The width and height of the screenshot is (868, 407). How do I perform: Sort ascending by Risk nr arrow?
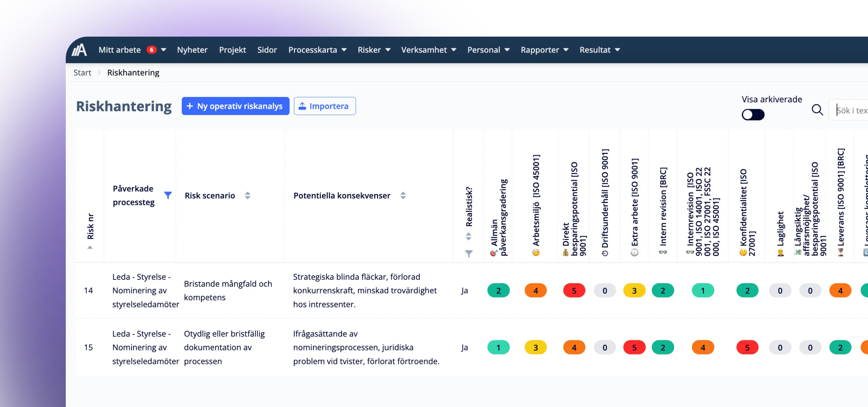[90, 247]
